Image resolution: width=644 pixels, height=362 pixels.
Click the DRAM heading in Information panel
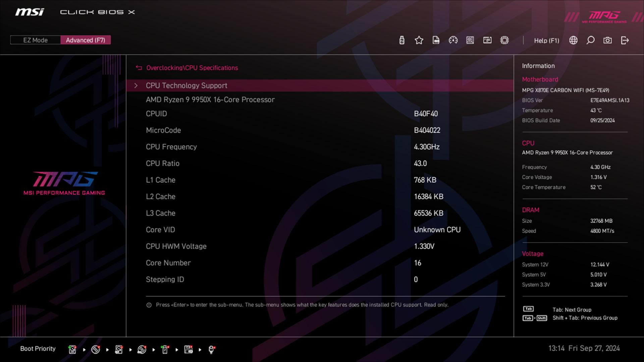tap(530, 210)
